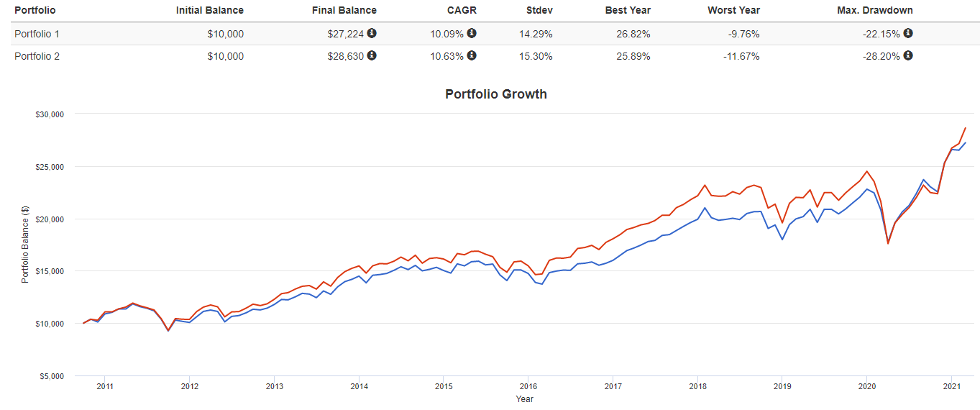Click the Worst Year column header

tap(733, 11)
